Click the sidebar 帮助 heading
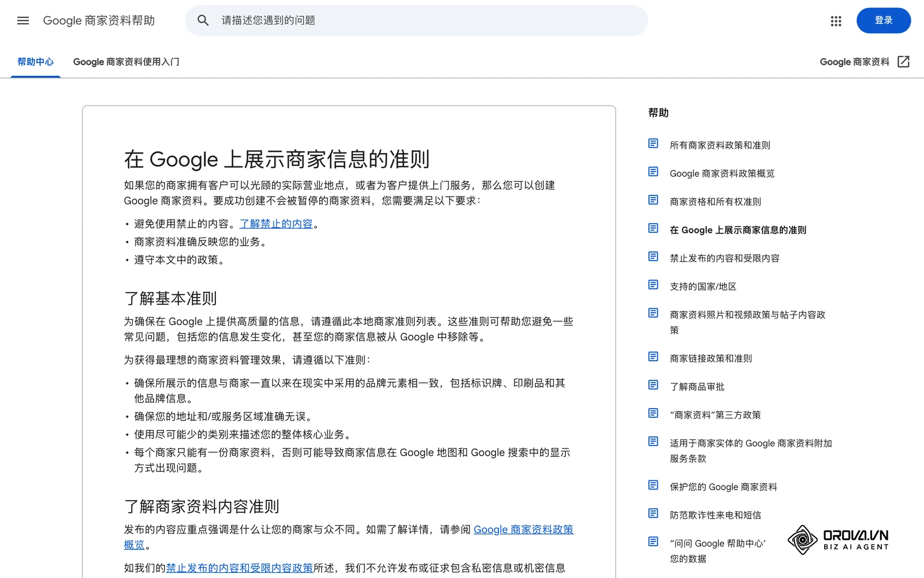Screen dimensions: 924x578 tap(658, 113)
